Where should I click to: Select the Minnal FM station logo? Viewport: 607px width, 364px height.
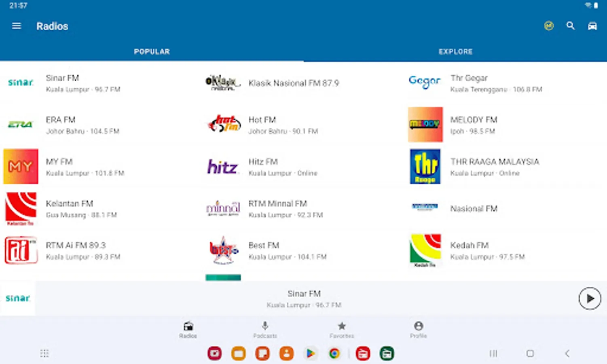pos(223,208)
